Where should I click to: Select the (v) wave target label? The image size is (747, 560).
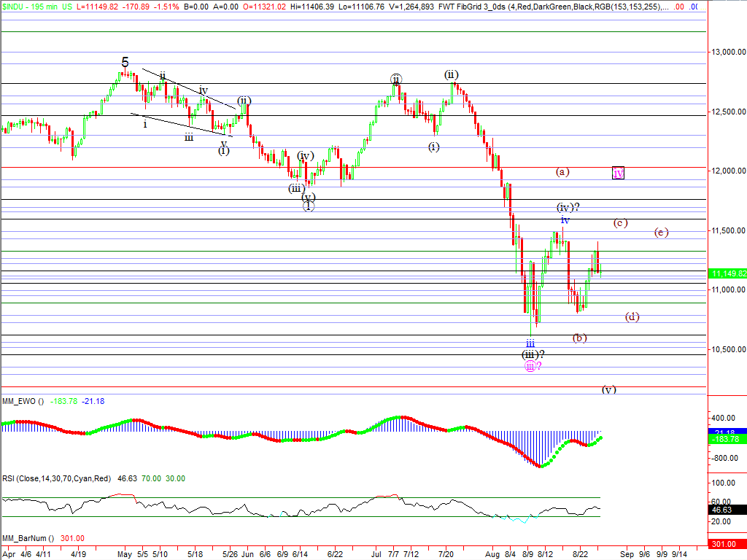click(609, 389)
